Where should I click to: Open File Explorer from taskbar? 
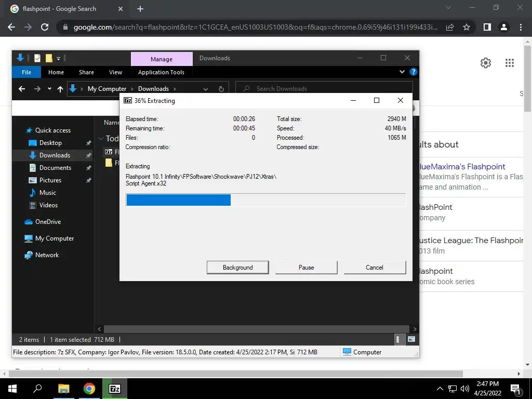pyautogui.click(x=63, y=389)
